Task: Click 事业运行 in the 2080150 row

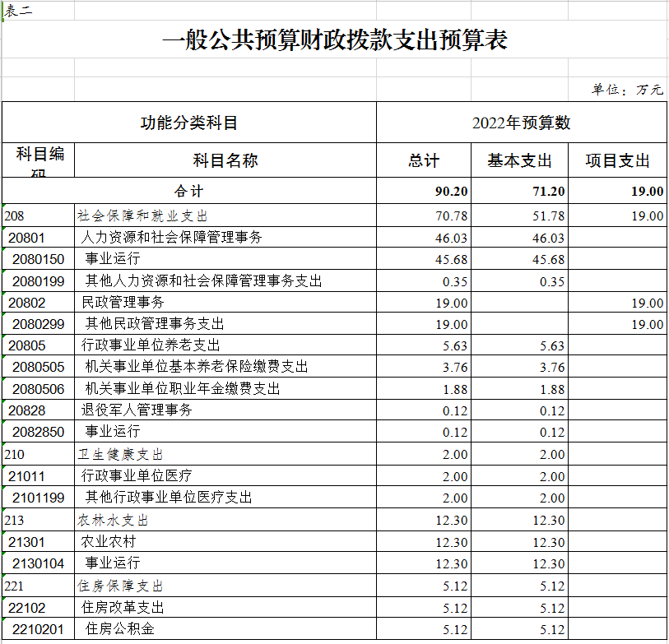Action: (x=113, y=258)
